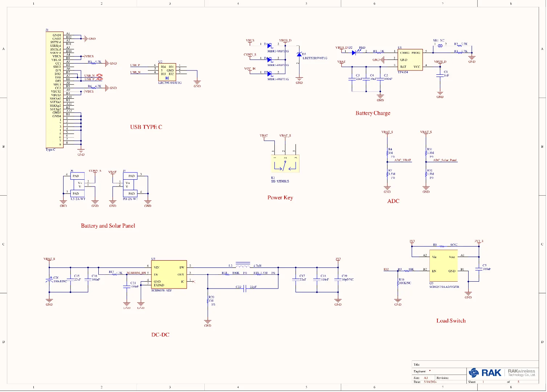Click the 'Engineer:' field in title block
This screenshot has height=392, width=547.
(440, 371)
